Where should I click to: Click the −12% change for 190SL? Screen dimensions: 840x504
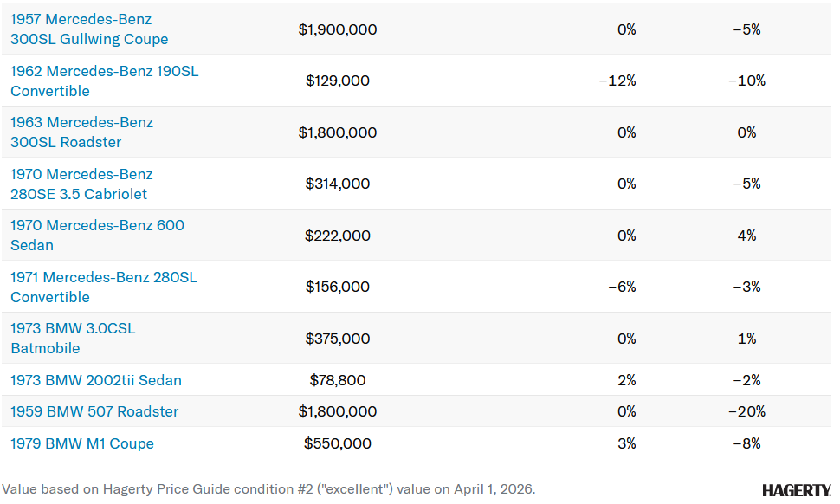click(617, 81)
